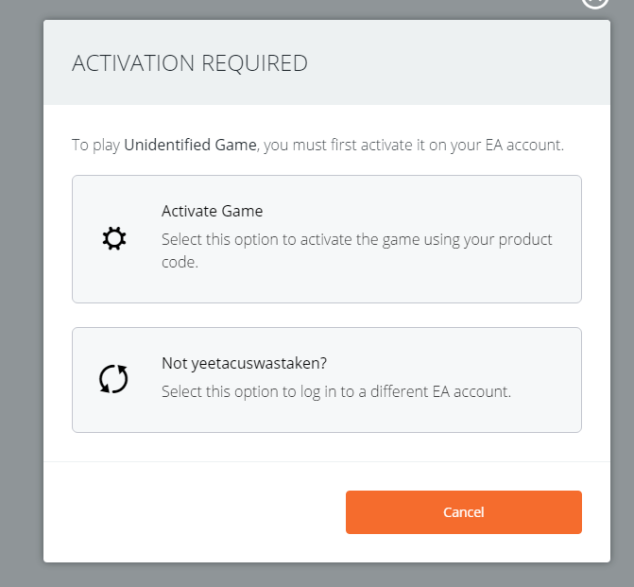Viewport: 634px width, 587px height.
Task: Click the empty footer area left of Cancel
Action: pos(190,512)
